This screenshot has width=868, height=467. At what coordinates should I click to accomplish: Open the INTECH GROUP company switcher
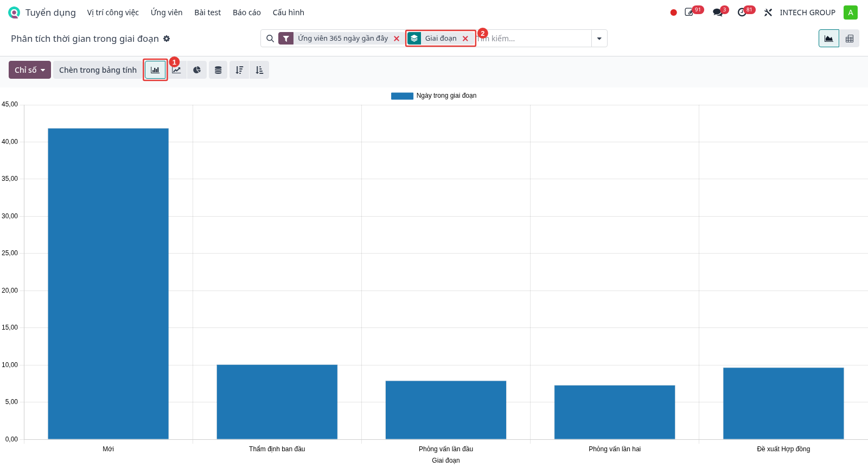(x=807, y=12)
